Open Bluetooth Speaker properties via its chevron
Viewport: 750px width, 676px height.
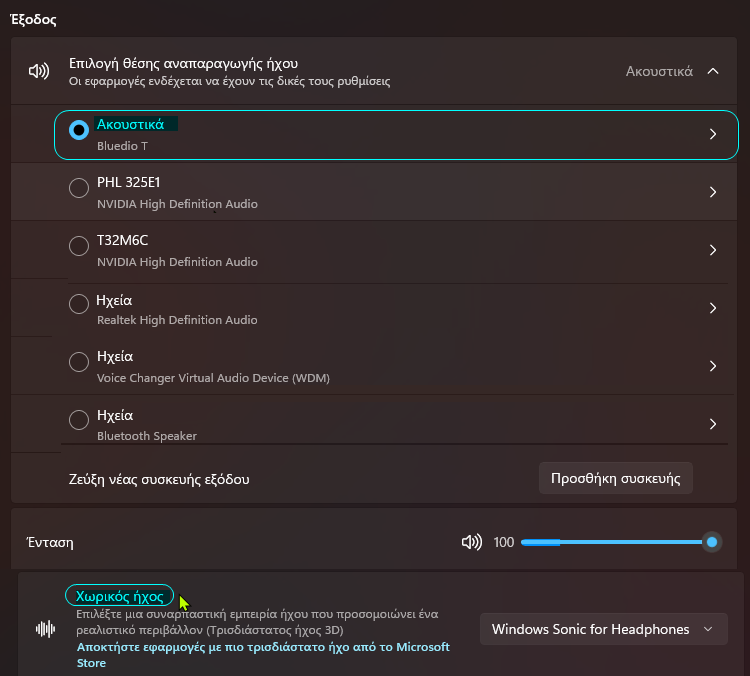tap(713, 424)
